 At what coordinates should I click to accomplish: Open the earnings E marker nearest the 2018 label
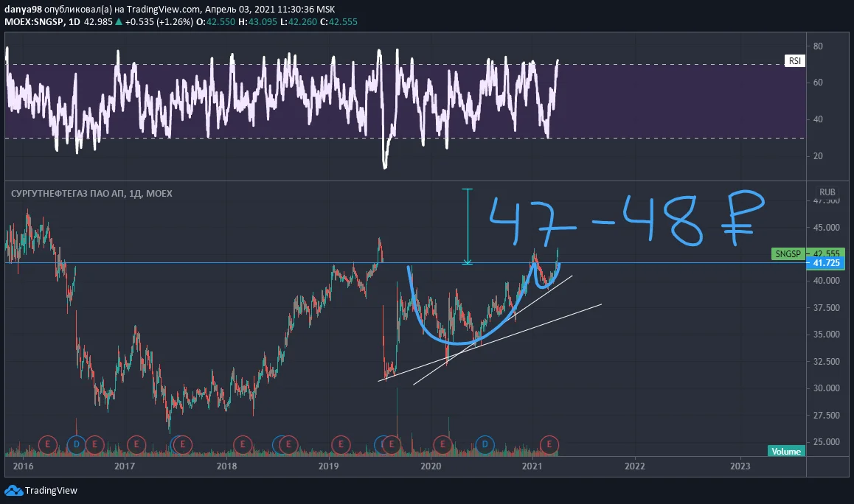[243, 444]
